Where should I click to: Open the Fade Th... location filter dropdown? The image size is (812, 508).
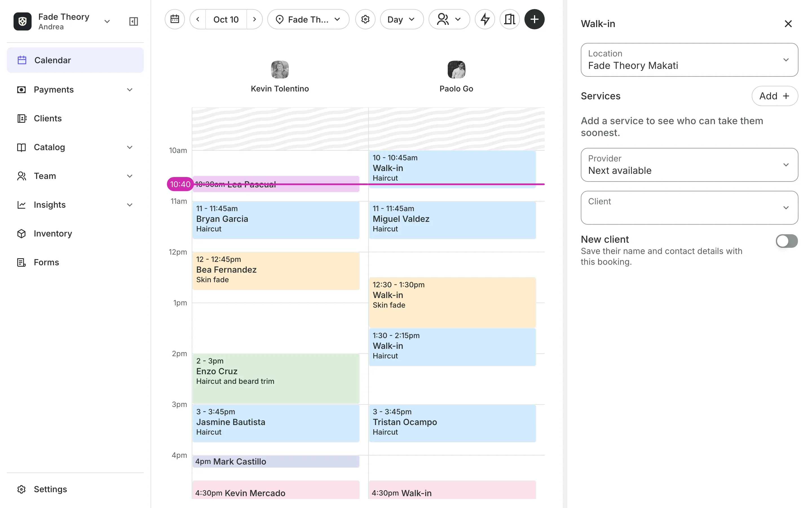pos(308,19)
